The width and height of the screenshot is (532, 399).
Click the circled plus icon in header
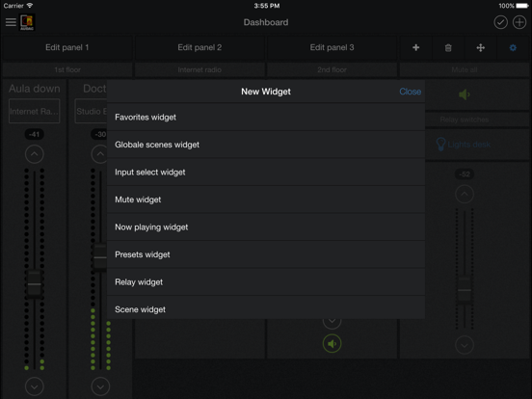(519, 22)
